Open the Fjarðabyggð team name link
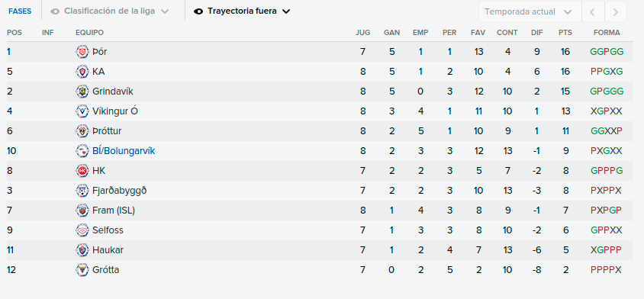Image resolution: width=644 pixels, height=299 pixels. click(120, 191)
